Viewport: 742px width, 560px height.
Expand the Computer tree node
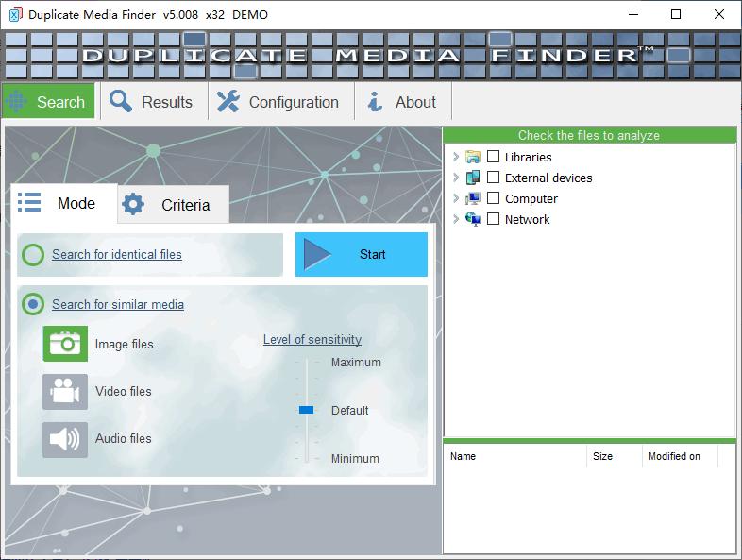coord(456,198)
